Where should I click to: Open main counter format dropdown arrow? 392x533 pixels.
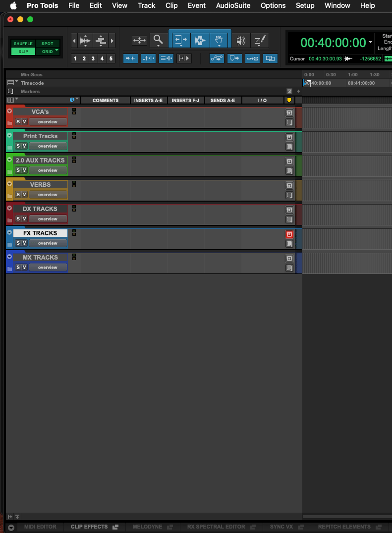(x=370, y=43)
